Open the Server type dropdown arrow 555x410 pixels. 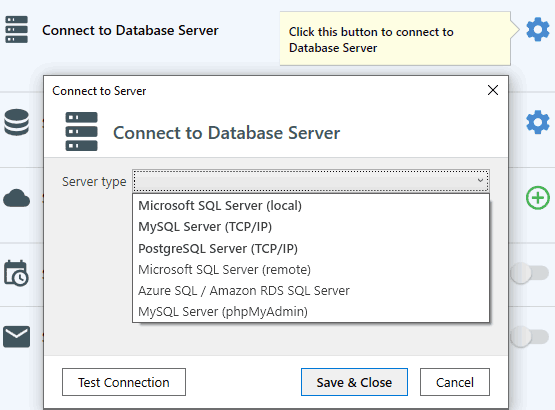480,181
